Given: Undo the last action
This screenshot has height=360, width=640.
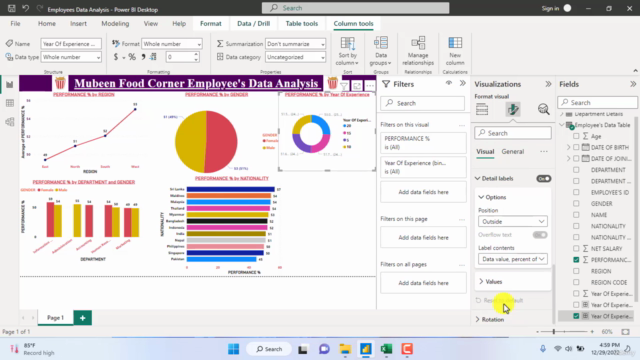Looking at the screenshot, I should click(x=25, y=9).
